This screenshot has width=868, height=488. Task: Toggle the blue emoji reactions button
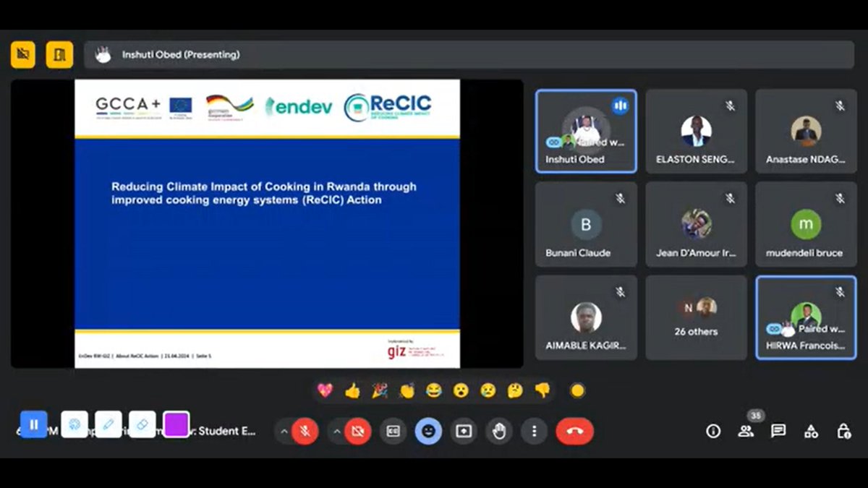pyautogui.click(x=428, y=431)
